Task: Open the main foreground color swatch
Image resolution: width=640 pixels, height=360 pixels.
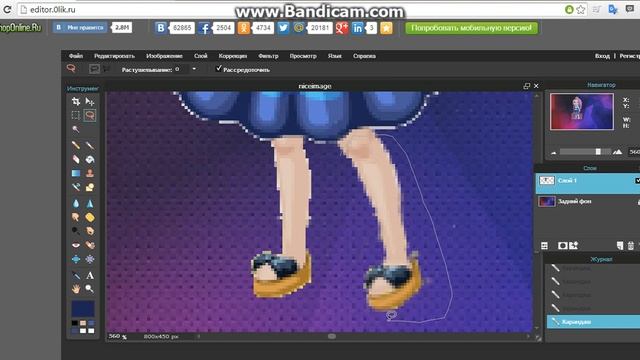Action: click(x=83, y=309)
